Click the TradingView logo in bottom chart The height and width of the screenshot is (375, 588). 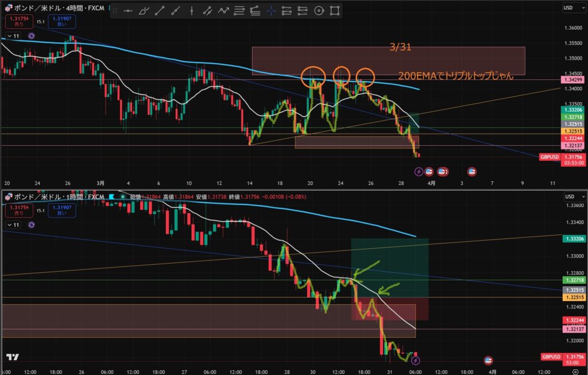pos(13,357)
